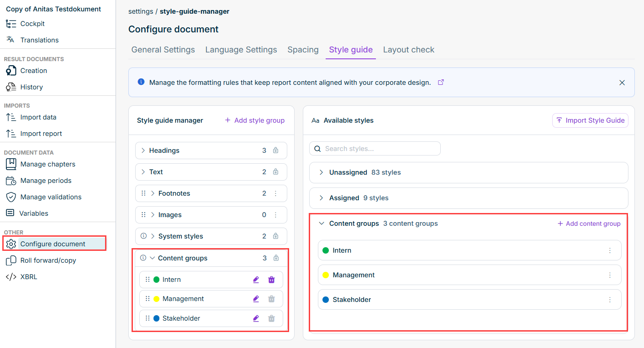The width and height of the screenshot is (644, 348).
Task: Open History in the sidebar
Action: (x=32, y=87)
